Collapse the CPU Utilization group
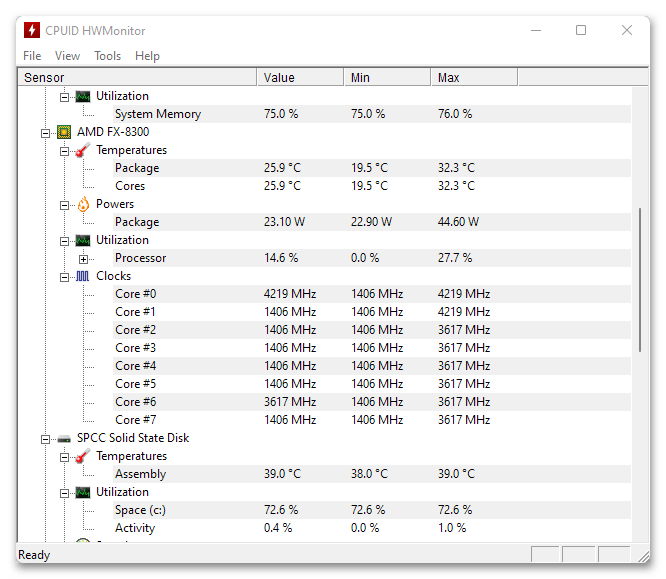Viewport: 666px width, 579px height. coord(64,242)
